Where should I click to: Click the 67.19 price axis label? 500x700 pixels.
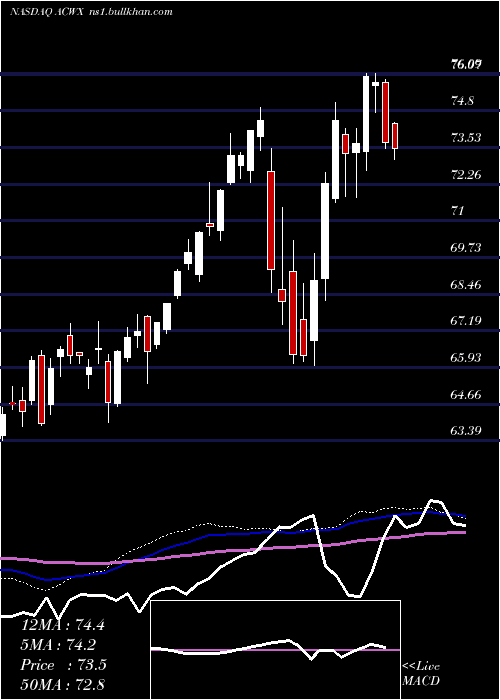pos(466,321)
